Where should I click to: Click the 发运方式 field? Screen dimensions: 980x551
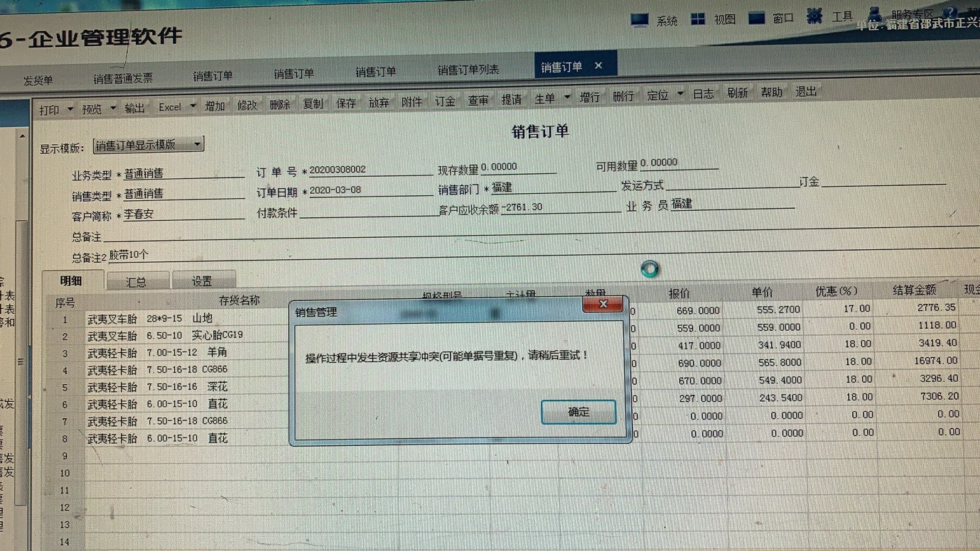point(732,185)
